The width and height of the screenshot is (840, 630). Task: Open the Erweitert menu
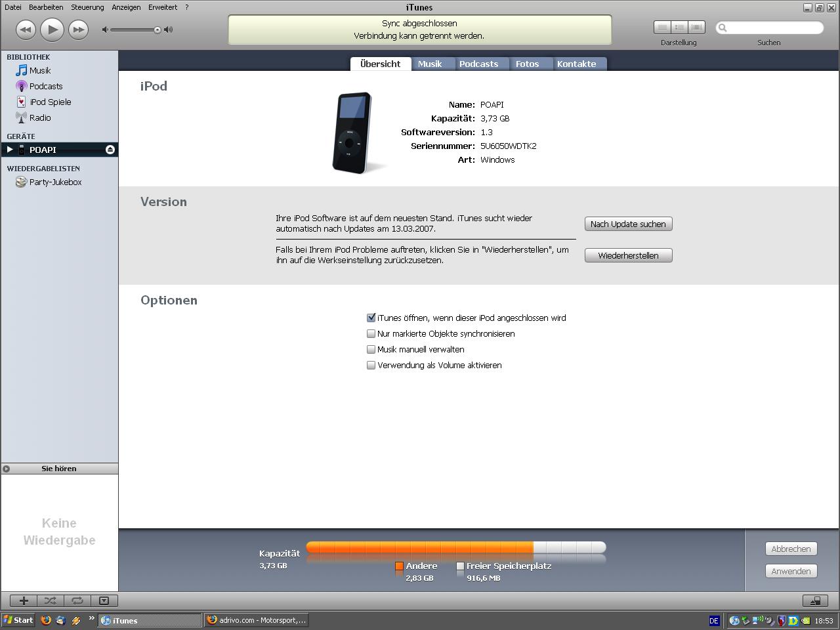pos(163,7)
